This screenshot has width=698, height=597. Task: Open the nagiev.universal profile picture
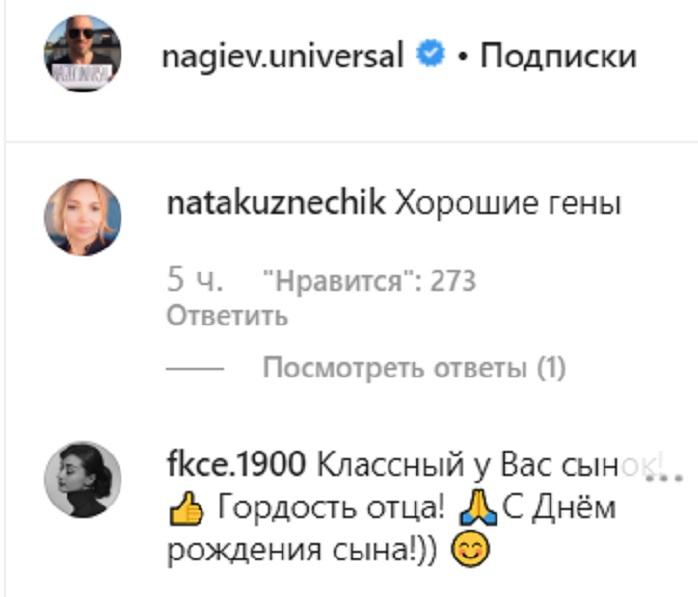83,55
